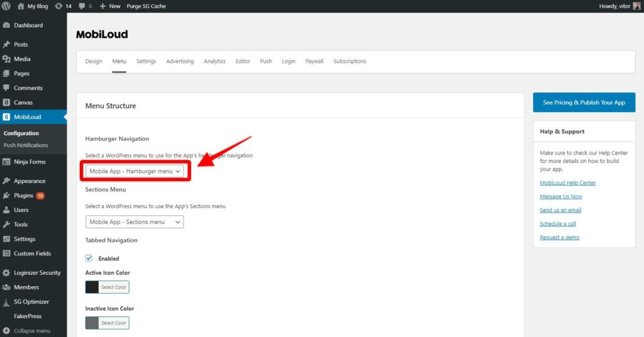Click See Pricing & Publish Your App
This screenshot has height=337, width=644.
point(584,102)
